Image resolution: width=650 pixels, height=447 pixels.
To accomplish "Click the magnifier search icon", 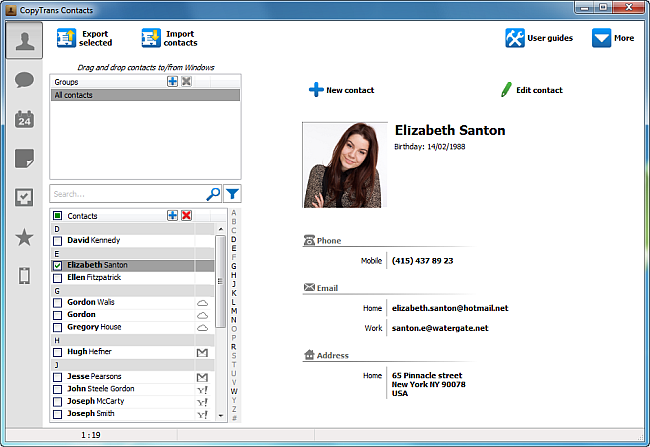I will point(213,194).
